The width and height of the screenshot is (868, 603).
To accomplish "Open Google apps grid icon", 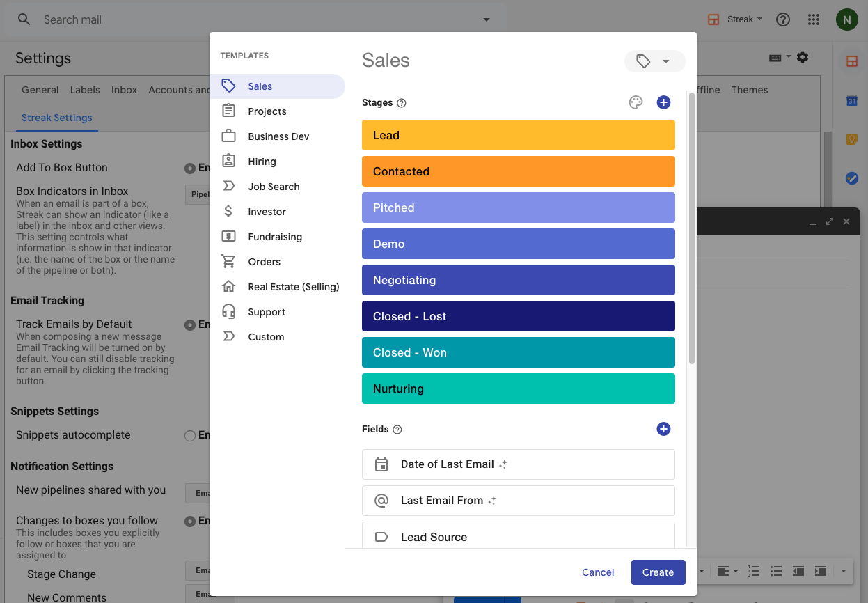I will 814,19.
